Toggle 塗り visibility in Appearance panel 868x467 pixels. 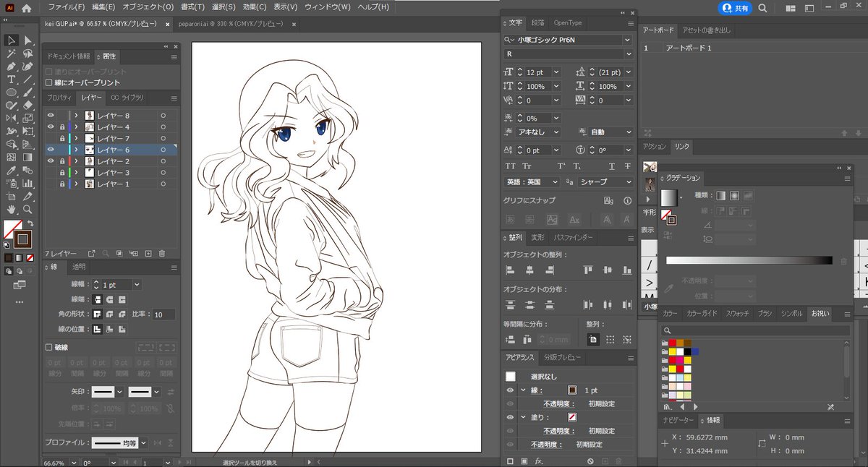tap(511, 417)
